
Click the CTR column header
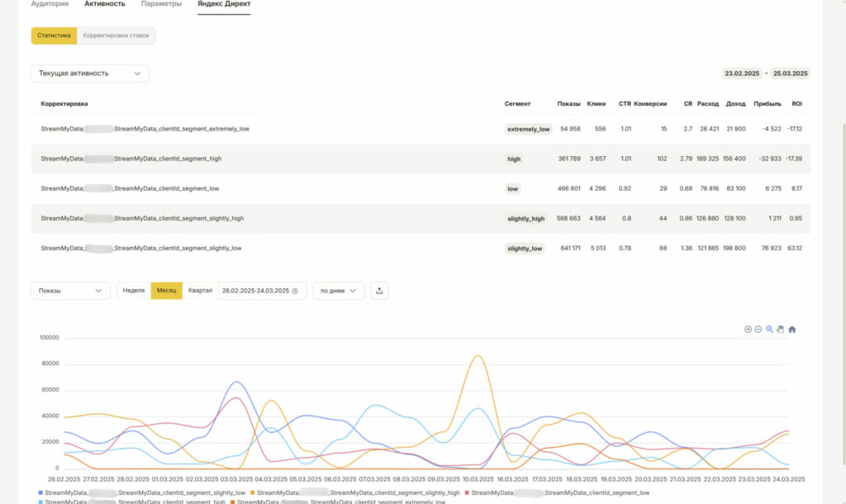coord(625,103)
